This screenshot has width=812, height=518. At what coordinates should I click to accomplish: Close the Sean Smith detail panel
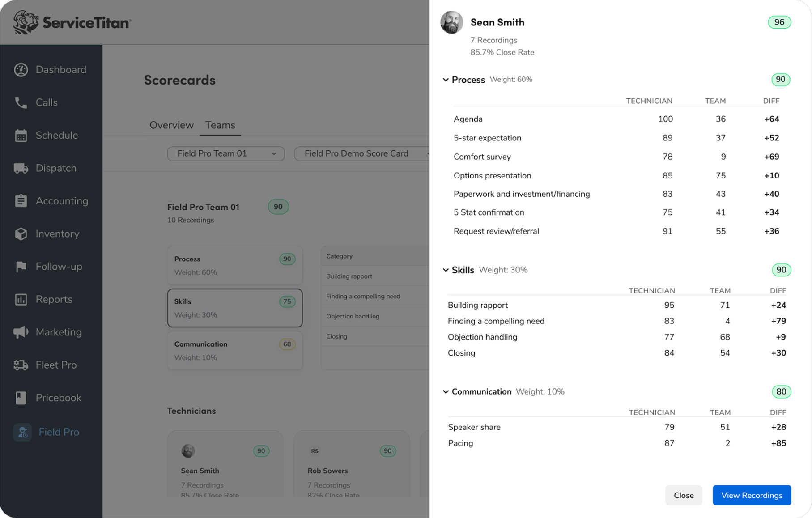(x=684, y=495)
